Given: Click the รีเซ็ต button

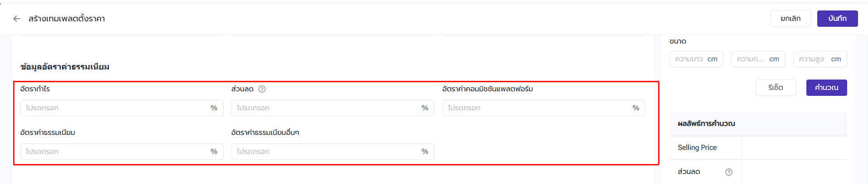Looking at the screenshot, I should 776,88.
